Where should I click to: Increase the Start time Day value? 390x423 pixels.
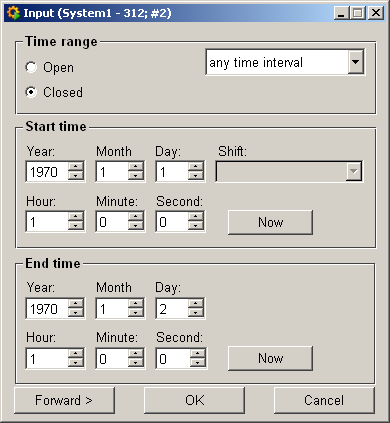(x=196, y=167)
